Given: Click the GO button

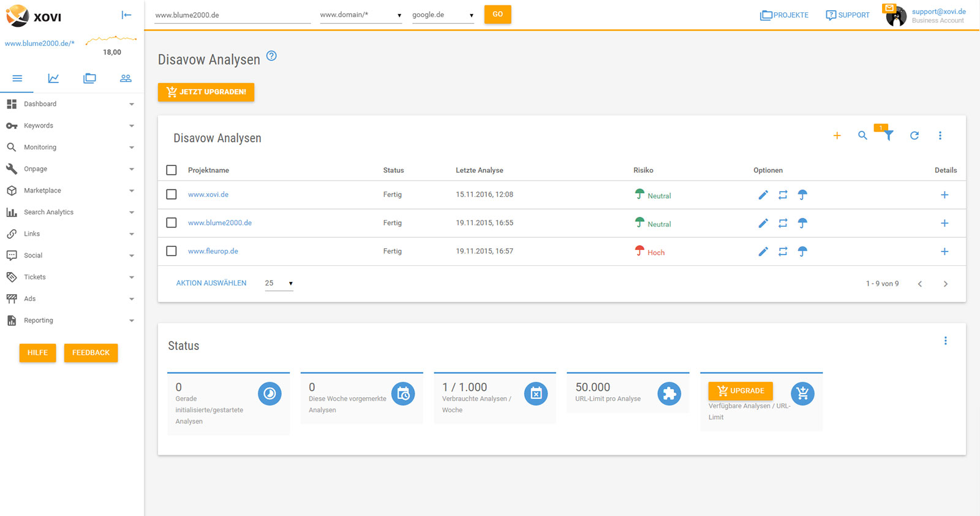Looking at the screenshot, I should tap(497, 14).
